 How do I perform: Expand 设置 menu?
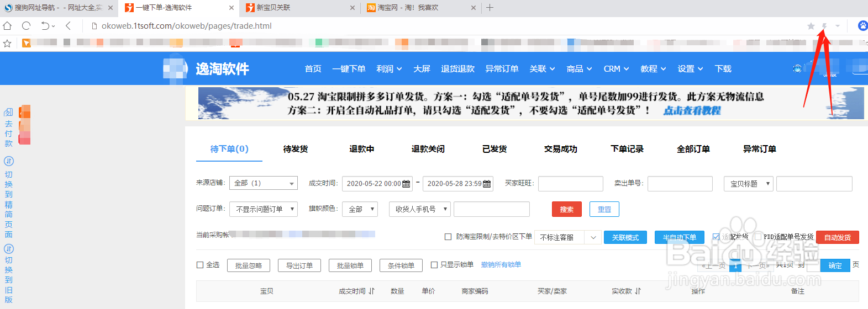690,69
